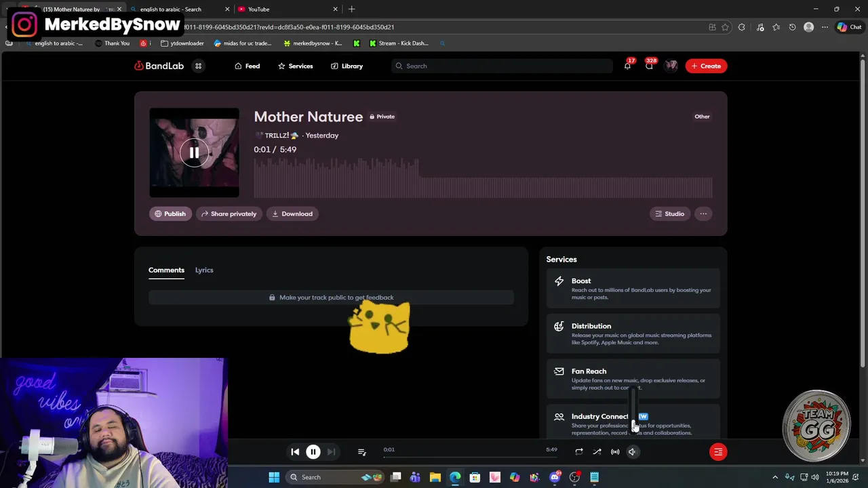Open the Boost service card
868x488 pixels.
click(x=633, y=288)
